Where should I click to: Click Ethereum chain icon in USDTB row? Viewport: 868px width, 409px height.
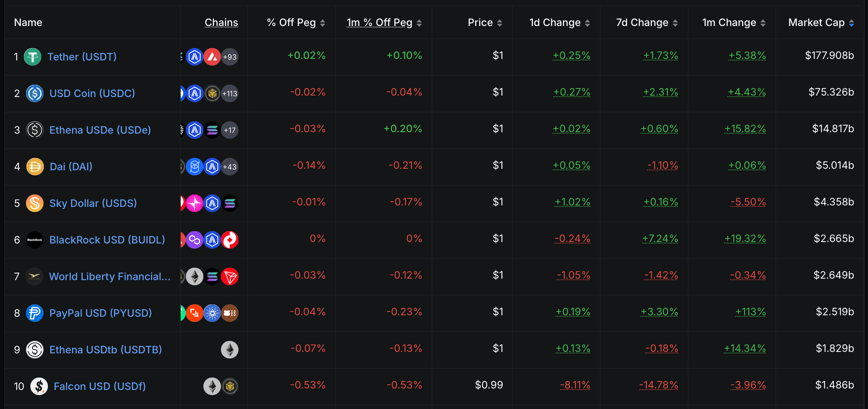point(230,350)
